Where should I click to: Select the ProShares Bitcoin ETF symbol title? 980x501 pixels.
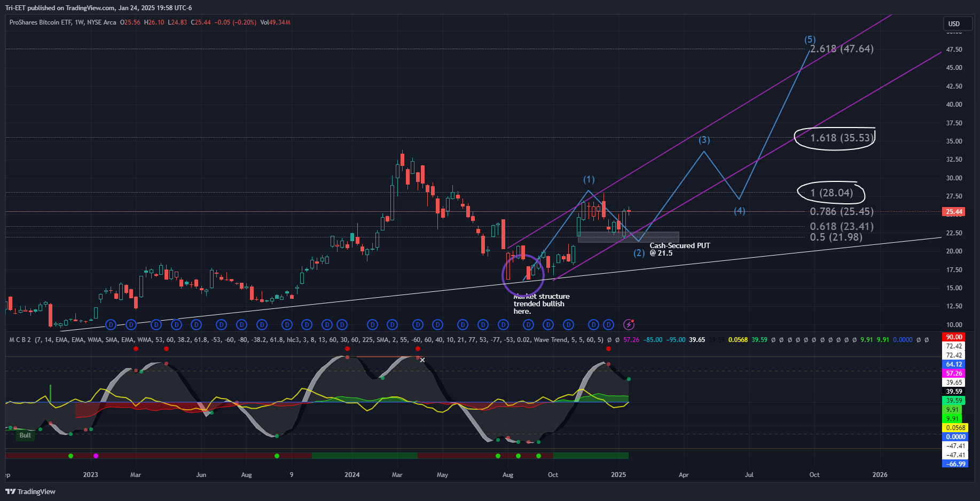pyautogui.click(x=41, y=22)
